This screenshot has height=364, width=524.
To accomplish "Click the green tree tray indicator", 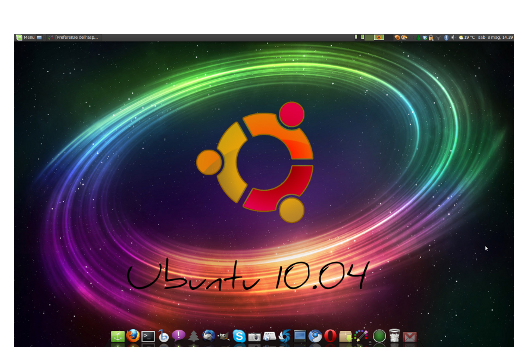I will 418,37.
